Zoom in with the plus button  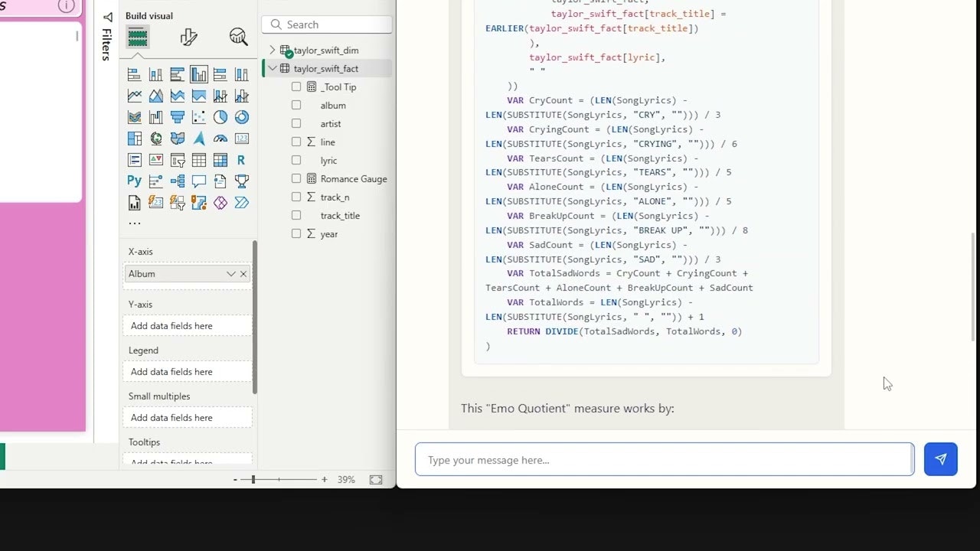[x=325, y=479]
